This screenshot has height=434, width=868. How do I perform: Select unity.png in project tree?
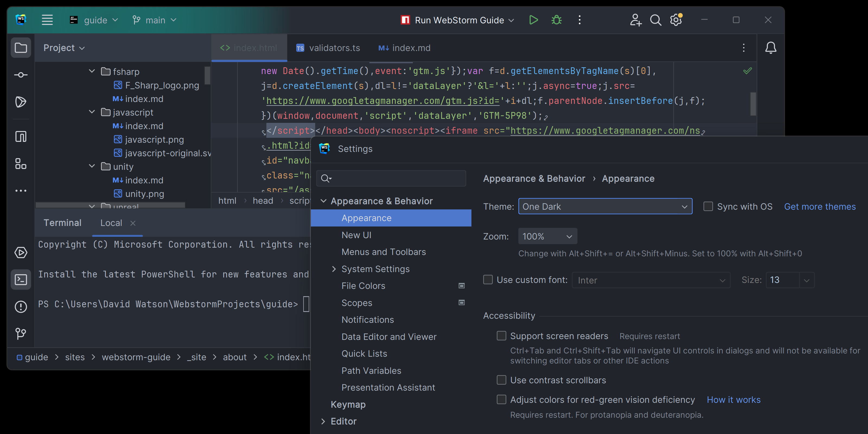(x=139, y=194)
